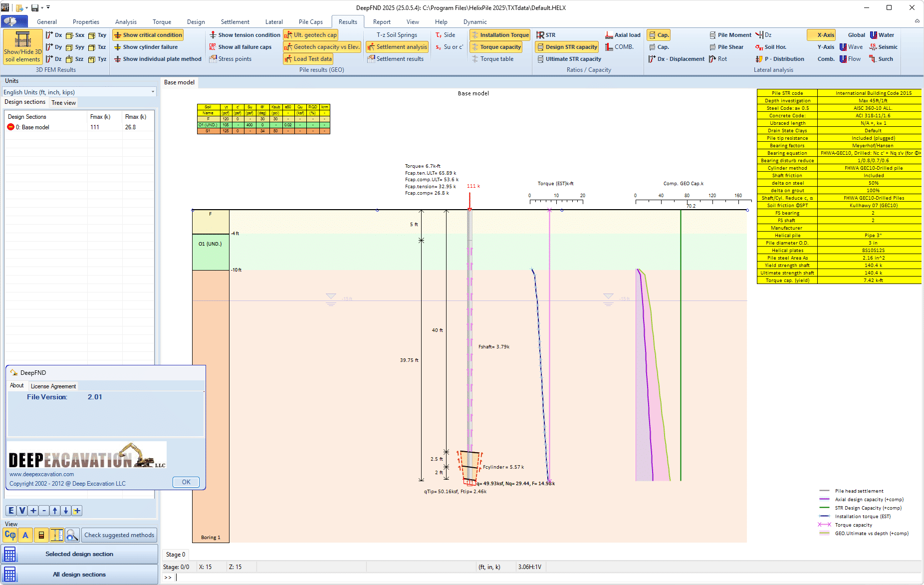
Task: Open the License Agreement tab
Action: [x=53, y=386]
